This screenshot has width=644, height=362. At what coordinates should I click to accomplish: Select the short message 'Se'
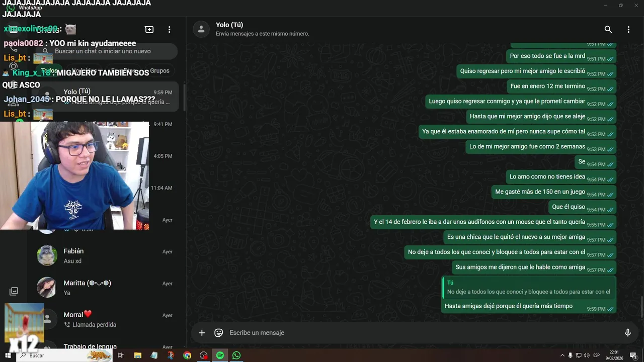[595, 162]
